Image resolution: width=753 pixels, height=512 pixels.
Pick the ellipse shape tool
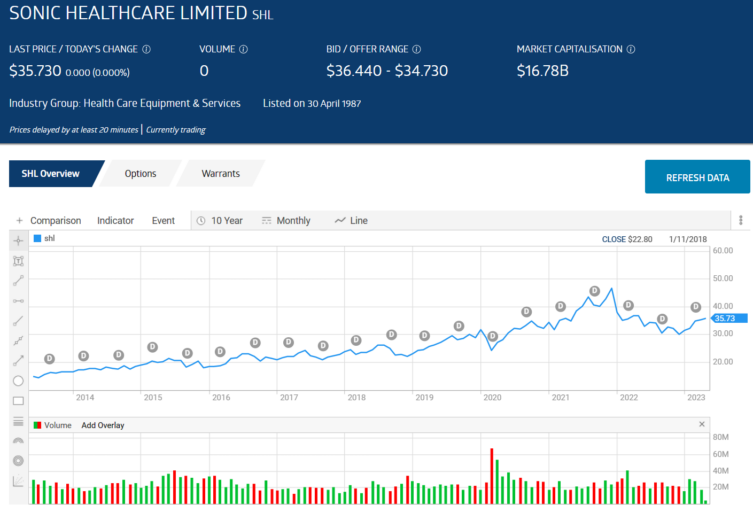coord(18,381)
